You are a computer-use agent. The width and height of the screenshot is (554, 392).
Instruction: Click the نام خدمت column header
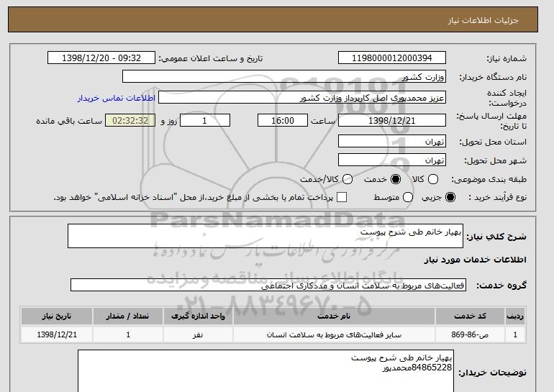334,316
